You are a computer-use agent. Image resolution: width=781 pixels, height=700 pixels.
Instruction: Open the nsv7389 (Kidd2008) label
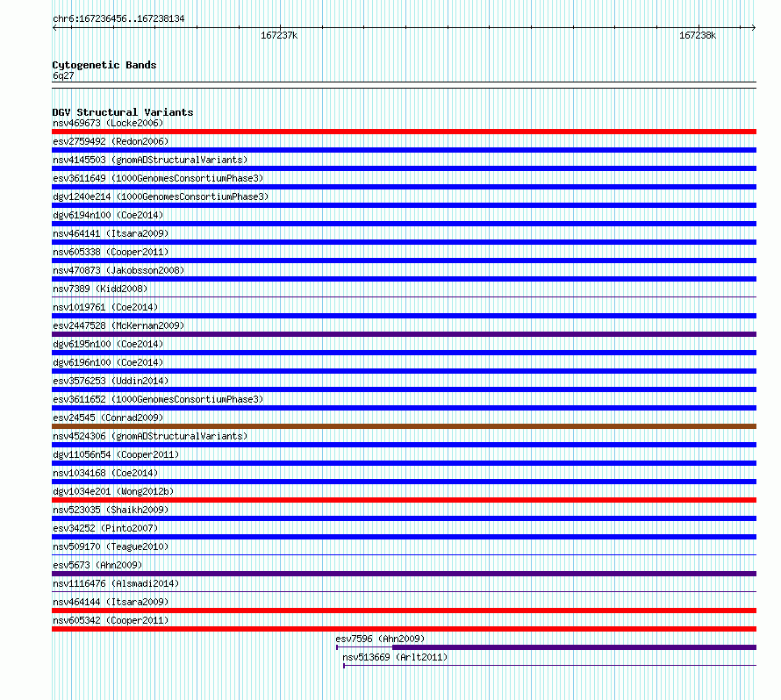coord(100,289)
